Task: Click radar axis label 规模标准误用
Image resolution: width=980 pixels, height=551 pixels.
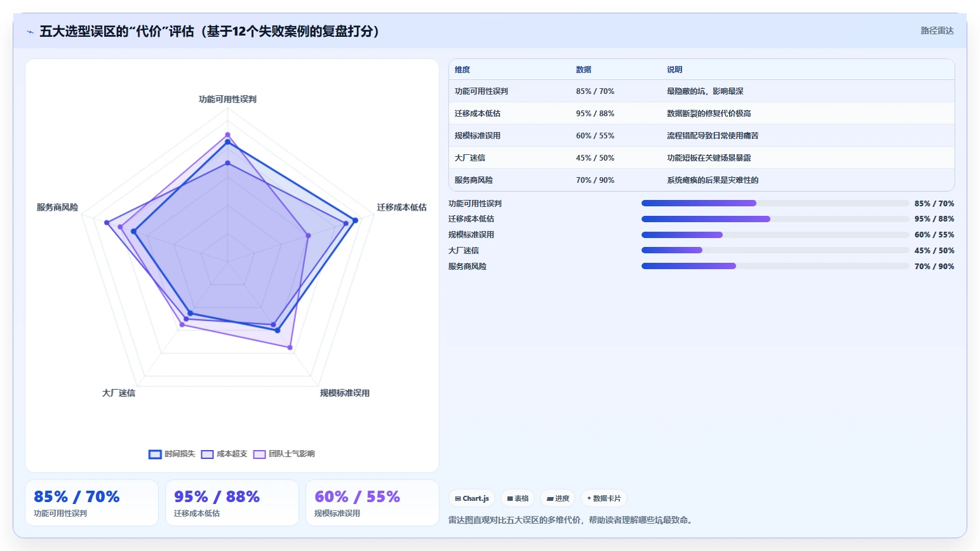Action: (x=345, y=394)
